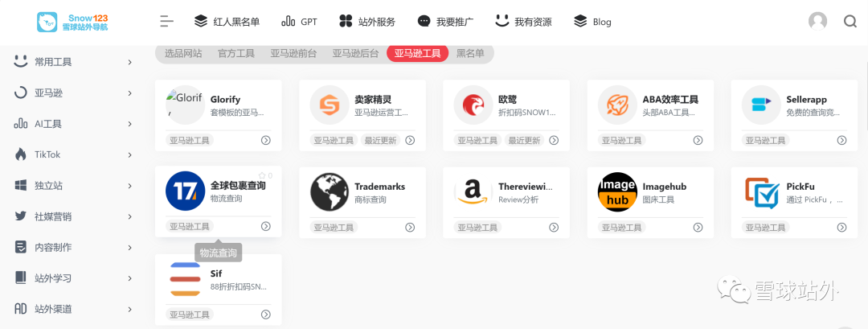Click the Amazon logo on Thereviewi card
868x329 pixels.
(473, 191)
